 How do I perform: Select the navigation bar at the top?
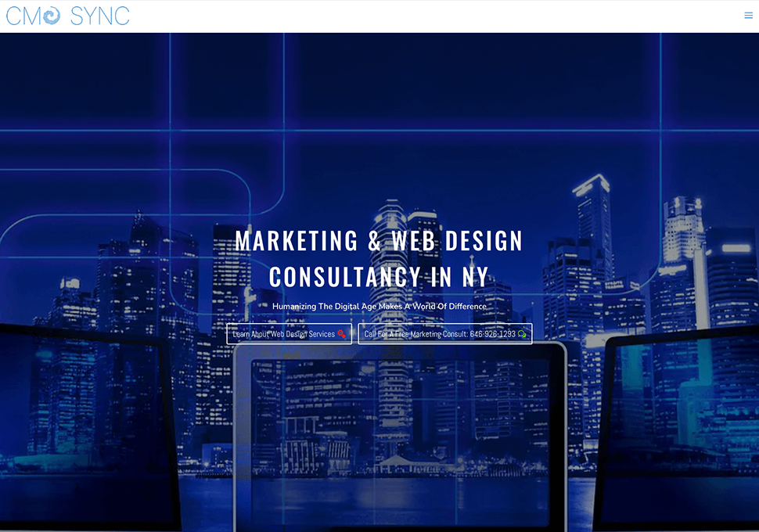pos(379,16)
